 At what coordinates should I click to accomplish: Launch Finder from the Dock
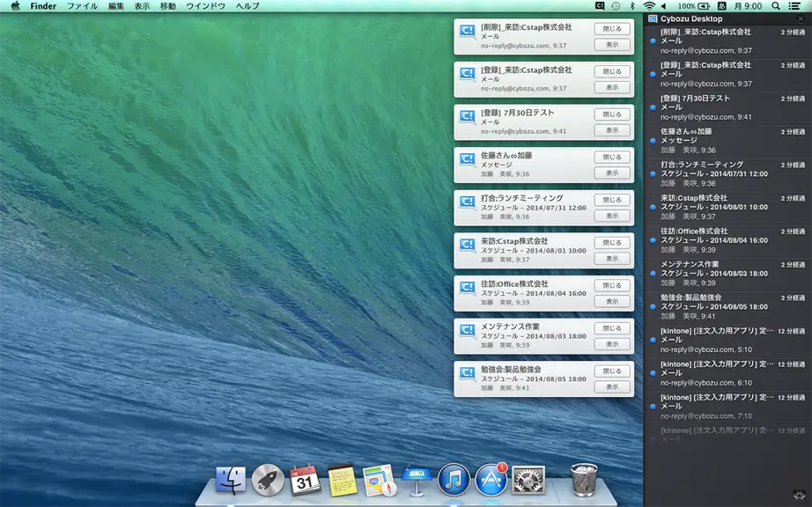231,480
